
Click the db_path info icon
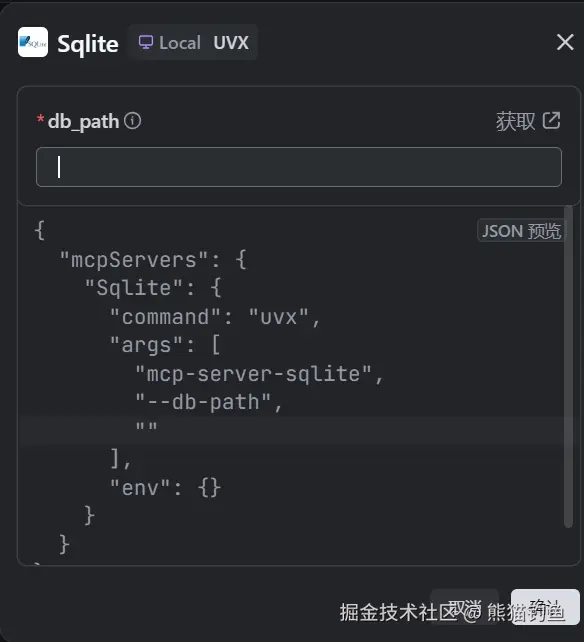coord(133,121)
